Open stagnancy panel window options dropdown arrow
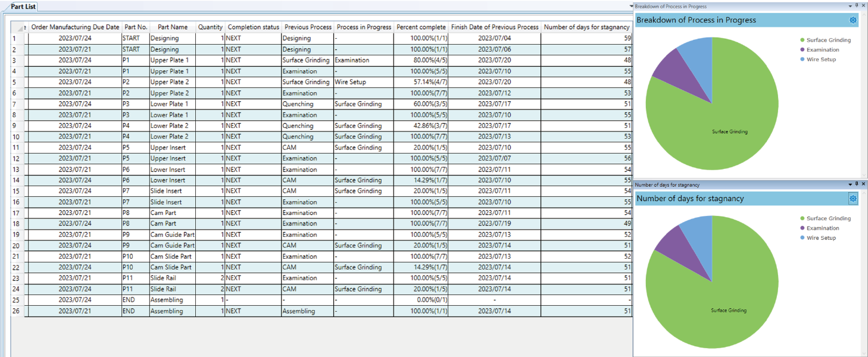Viewport: 868px width, 357px height. pos(850,184)
